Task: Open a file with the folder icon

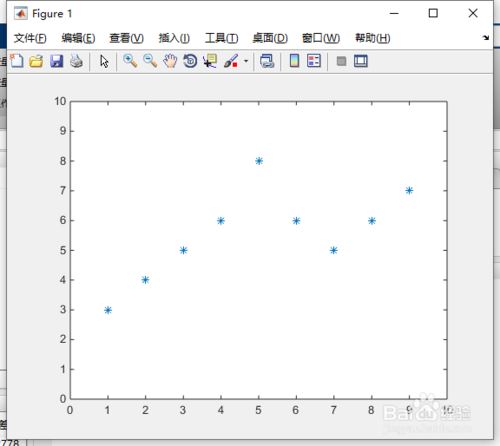Action: tap(36, 61)
